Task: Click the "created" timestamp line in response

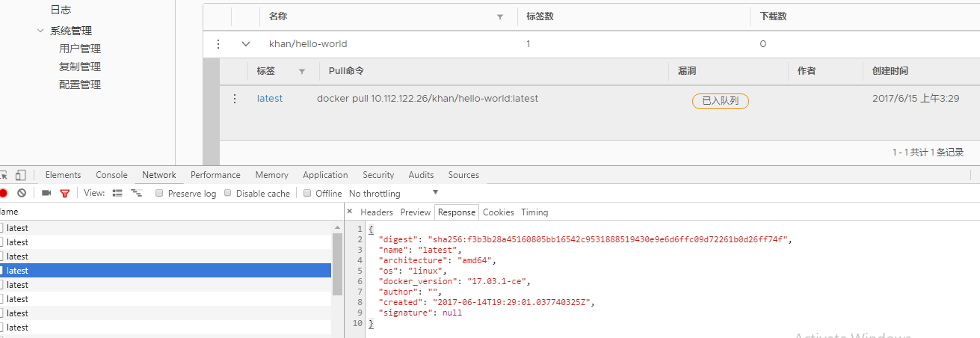Action: tap(487, 302)
